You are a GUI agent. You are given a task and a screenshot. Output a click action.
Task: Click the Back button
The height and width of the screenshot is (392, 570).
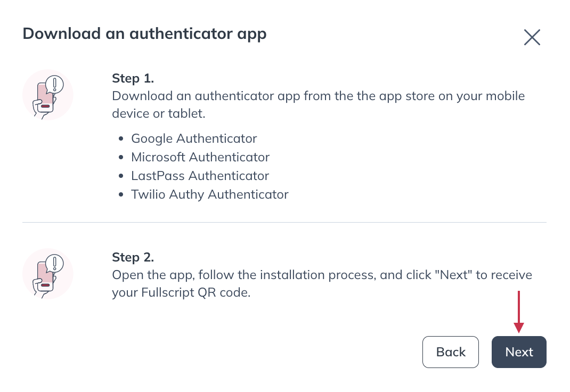point(451,352)
